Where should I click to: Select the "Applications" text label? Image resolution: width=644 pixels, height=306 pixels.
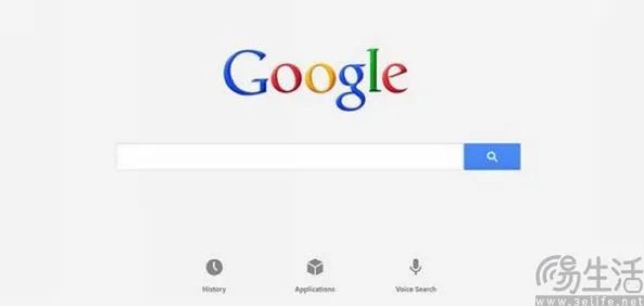(x=315, y=289)
